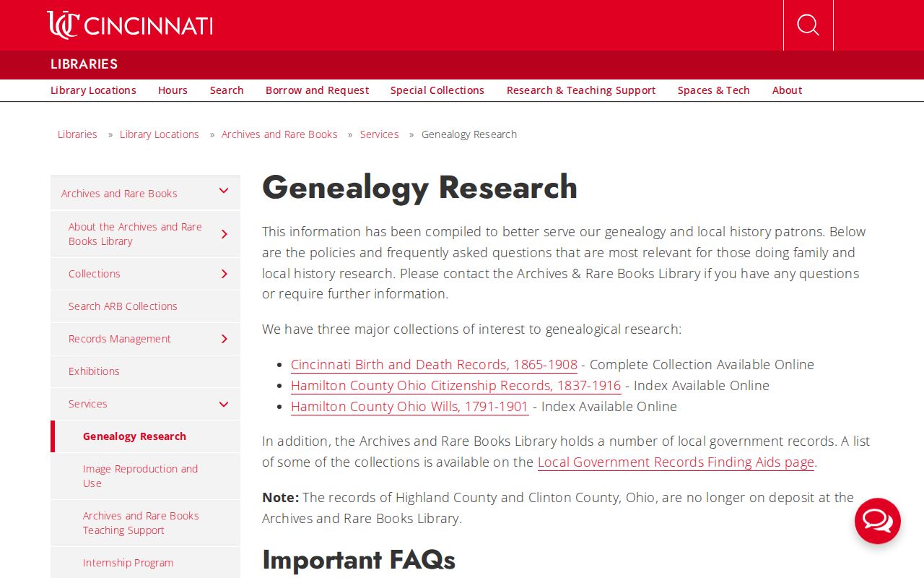Go to the Libraries header link
This screenshot has height=578, width=924.
(84, 64)
